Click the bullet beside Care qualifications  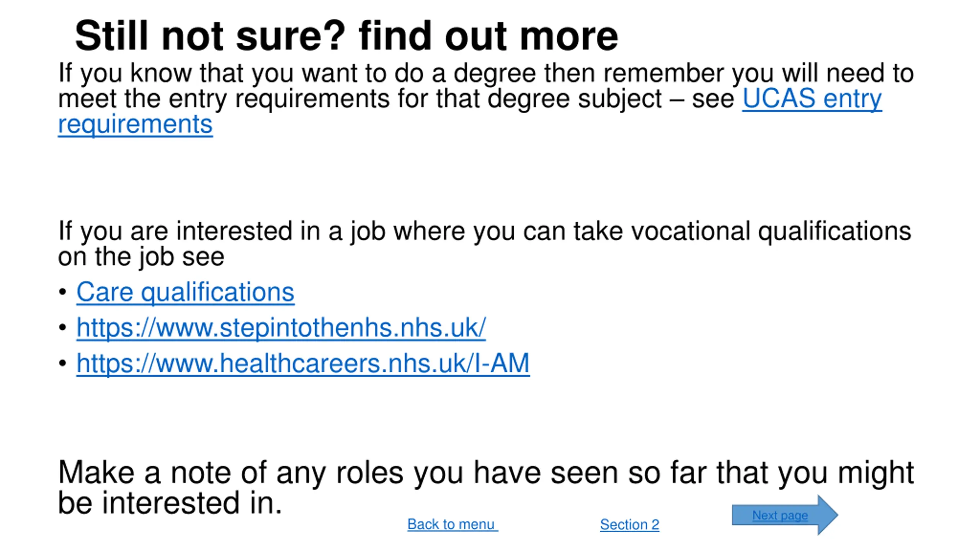(x=63, y=292)
